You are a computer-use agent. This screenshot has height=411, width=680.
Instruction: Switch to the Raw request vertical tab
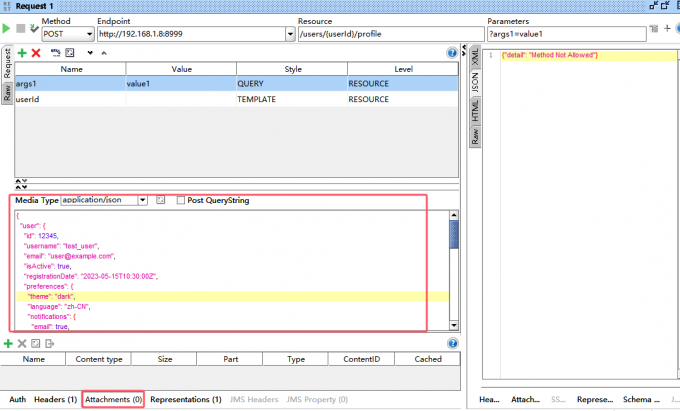coord(7,93)
